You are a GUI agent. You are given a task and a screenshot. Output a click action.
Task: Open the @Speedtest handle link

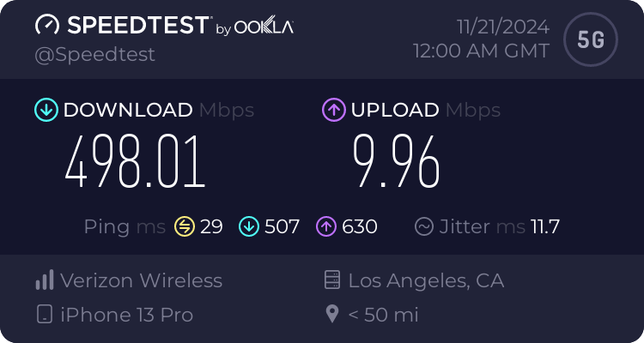[x=94, y=55]
